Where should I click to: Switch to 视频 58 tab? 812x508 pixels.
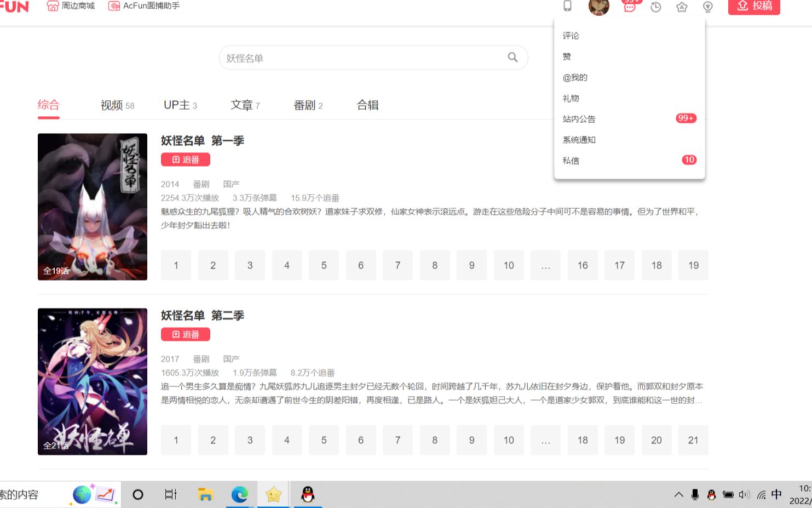[117, 105]
